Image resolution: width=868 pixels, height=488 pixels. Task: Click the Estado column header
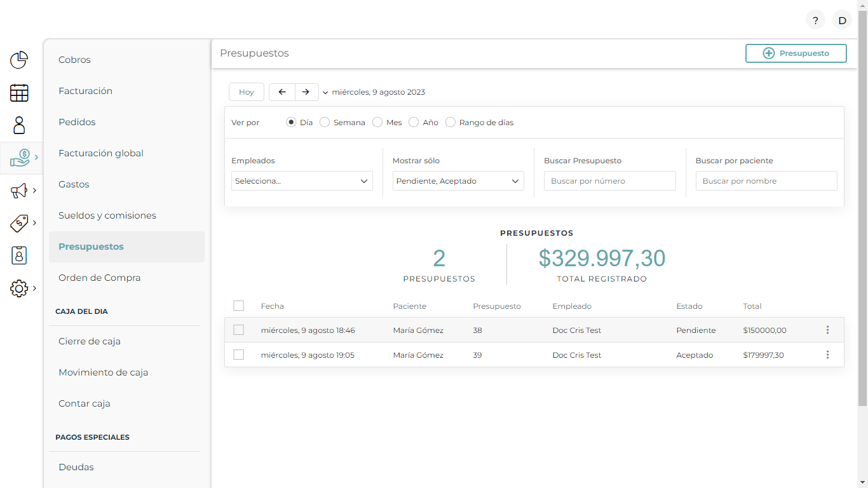(689, 306)
